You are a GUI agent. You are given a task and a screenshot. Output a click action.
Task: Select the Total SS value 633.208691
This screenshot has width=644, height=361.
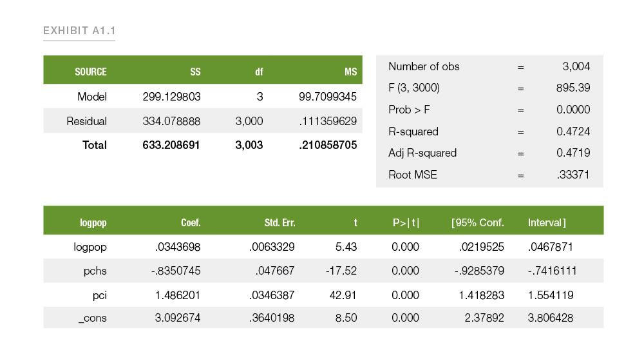point(171,145)
